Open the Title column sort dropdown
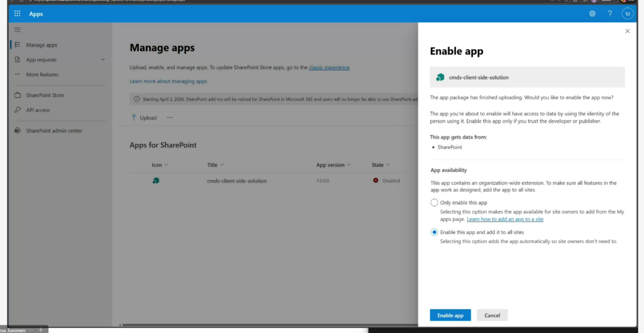This screenshot has height=333, width=644. coord(223,165)
